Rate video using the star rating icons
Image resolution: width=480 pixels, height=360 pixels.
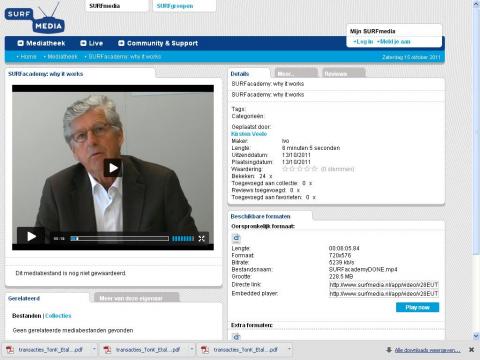[300, 169]
